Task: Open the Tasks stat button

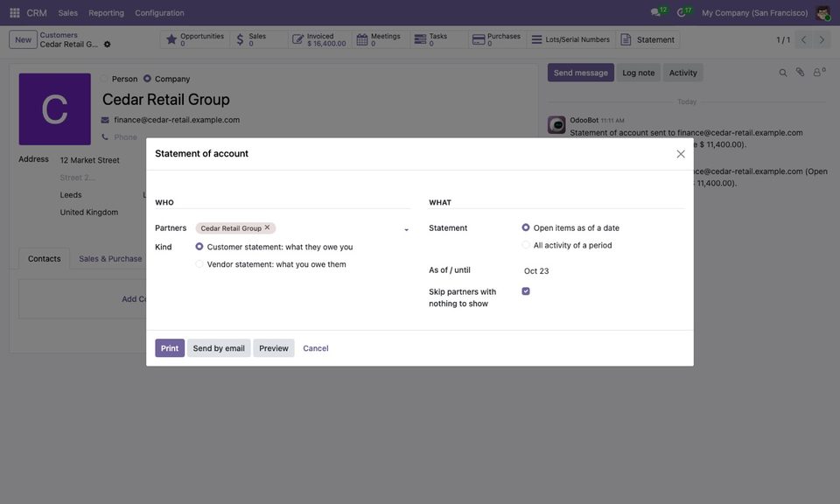Action: tap(438, 39)
